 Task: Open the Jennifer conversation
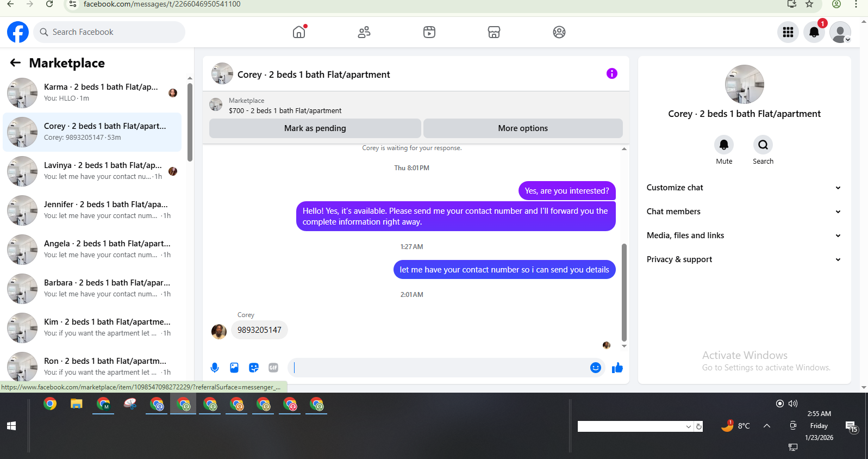[92, 210]
